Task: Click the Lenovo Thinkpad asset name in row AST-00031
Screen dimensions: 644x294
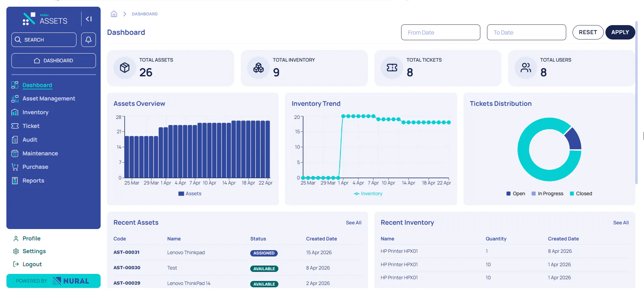Action: 186,252
